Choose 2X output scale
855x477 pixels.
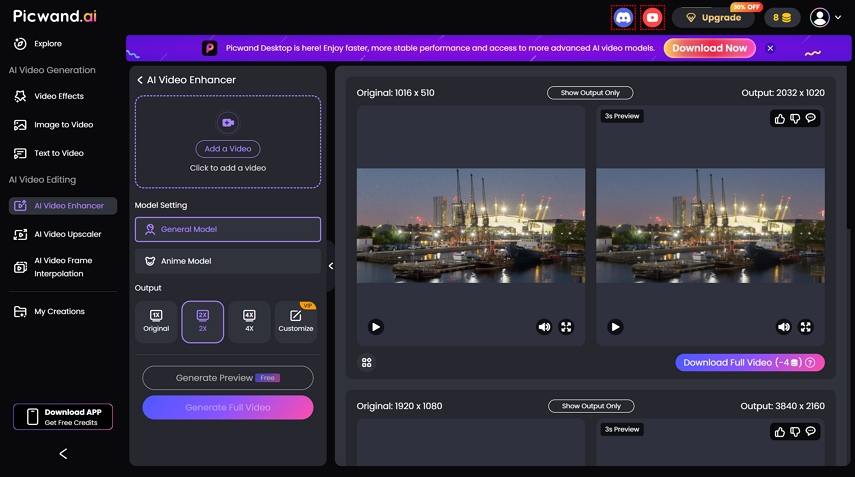click(x=202, y=322)
